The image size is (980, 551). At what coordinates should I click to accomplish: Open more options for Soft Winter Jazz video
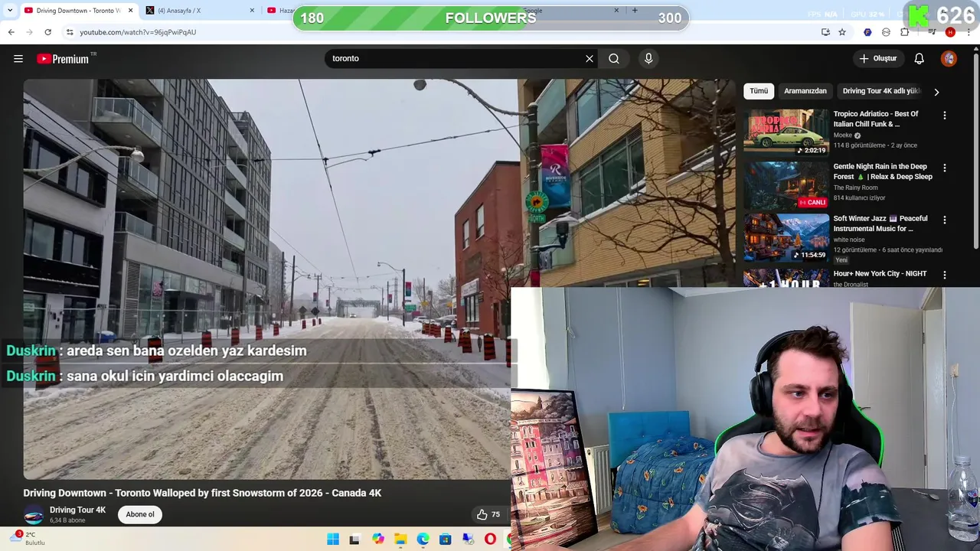(x=944, y=220)
